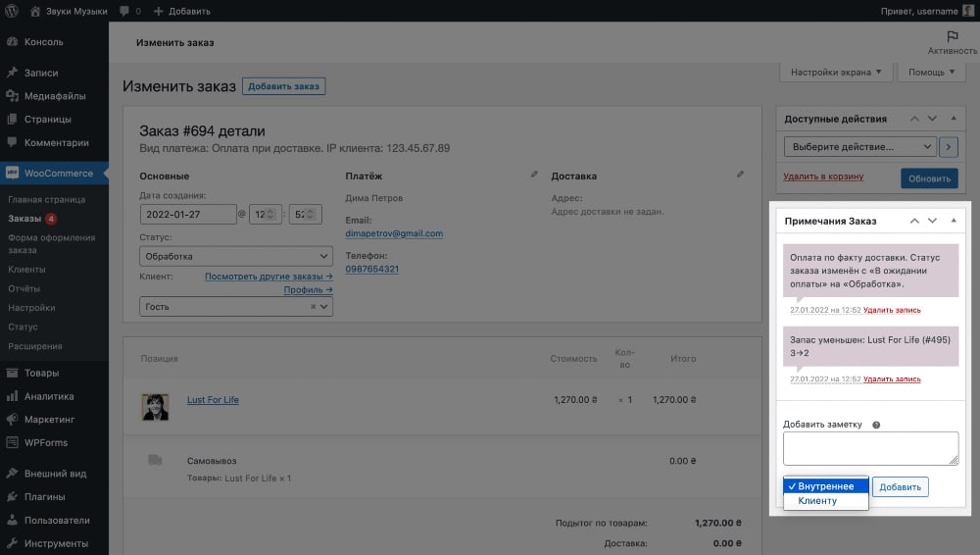
Task: Click the Страницы pages icon
Action: pos(12,119)
